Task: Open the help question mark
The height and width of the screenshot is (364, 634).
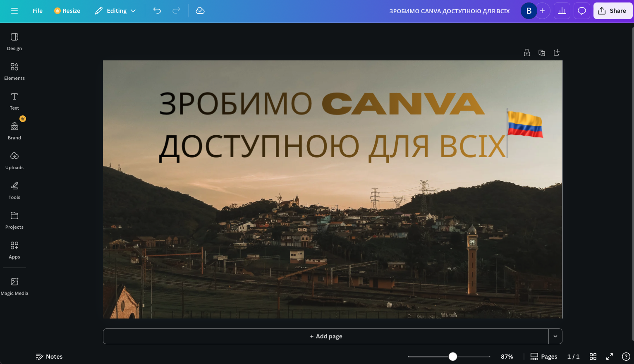Action: click(626, 357)
